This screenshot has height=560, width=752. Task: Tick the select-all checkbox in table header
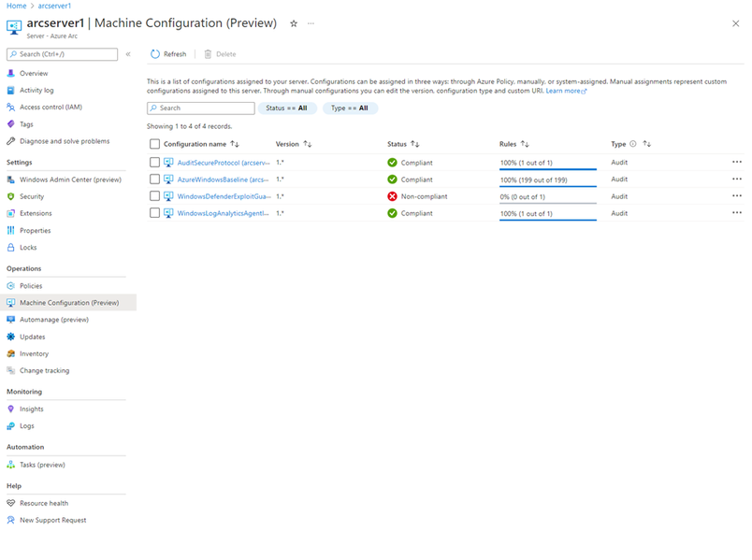(154, 144)
